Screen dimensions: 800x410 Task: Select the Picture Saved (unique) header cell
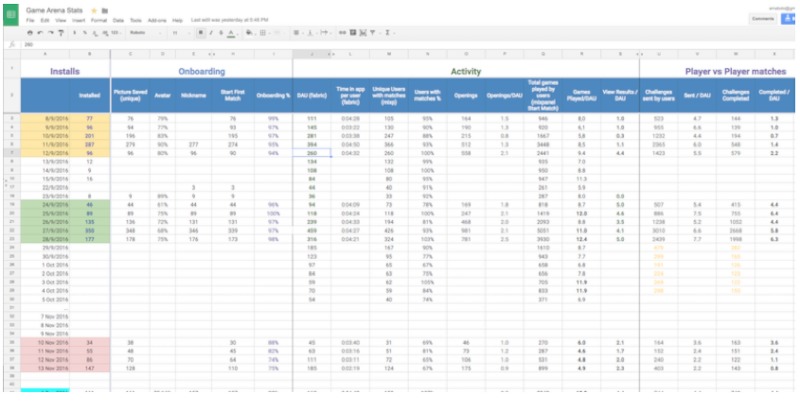(x=130, y=95)
